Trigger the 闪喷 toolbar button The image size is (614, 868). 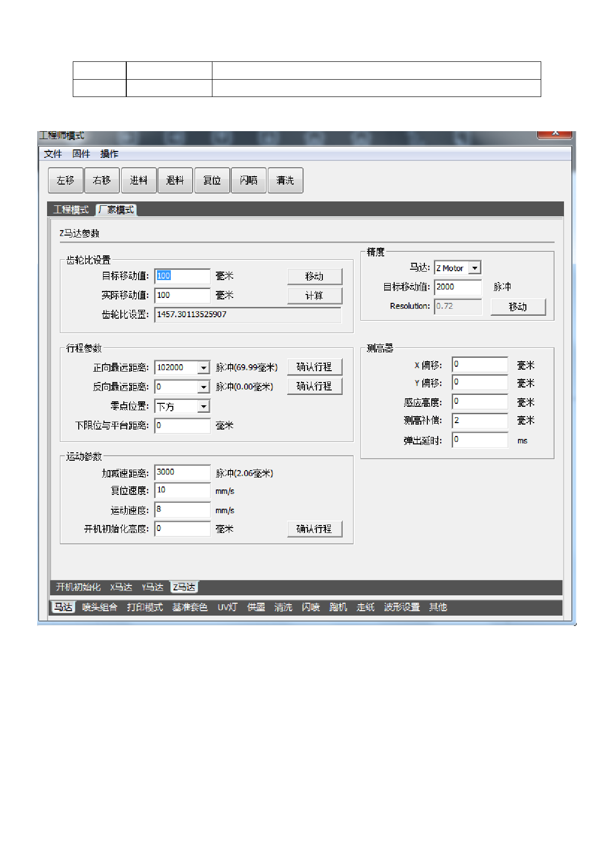[x=249, y=181]
